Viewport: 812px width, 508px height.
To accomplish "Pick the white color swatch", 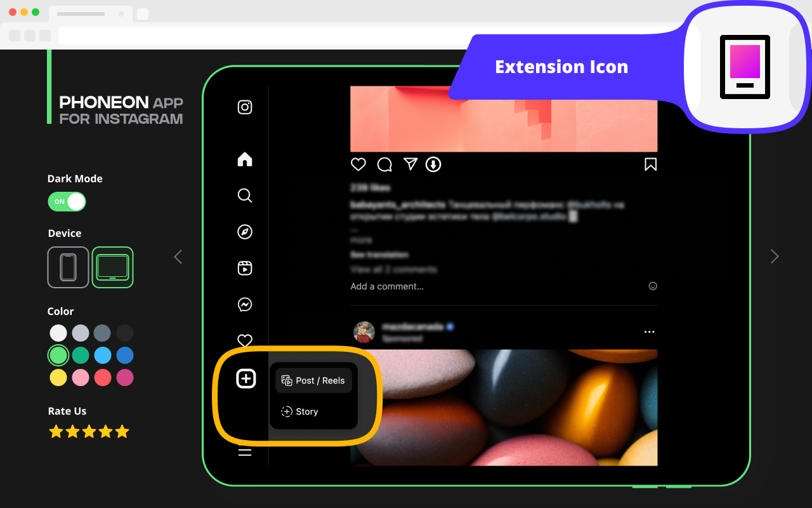I will tap(58, 333).
